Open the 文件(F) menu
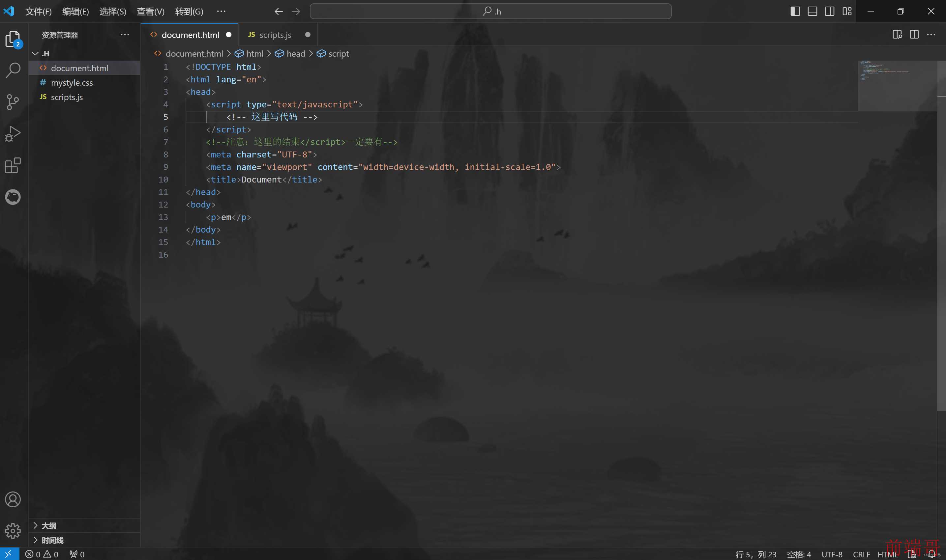The height and width of the screenshot is (560, 946). [39, 11]
